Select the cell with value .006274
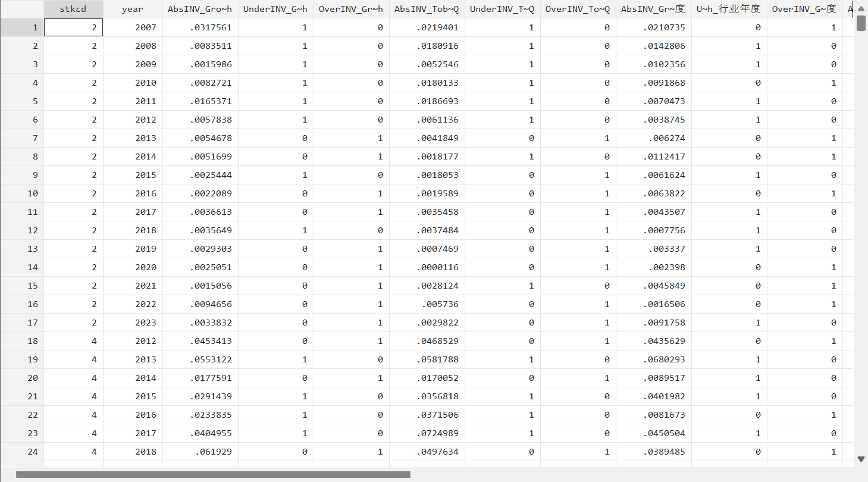 654,138
